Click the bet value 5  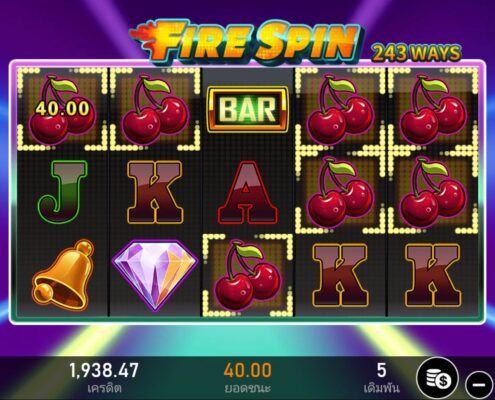(381, 370)
